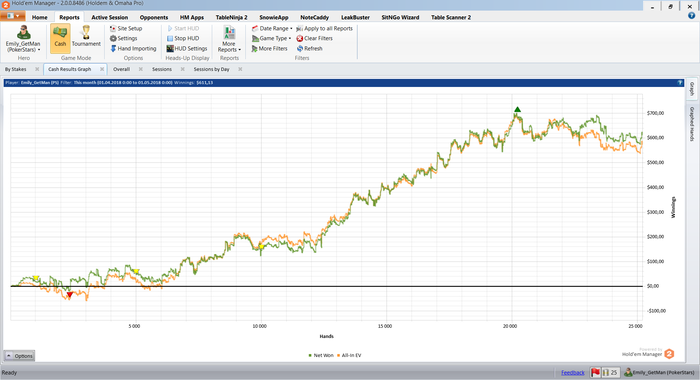Viewport: 700px width, 380px height.
Task: Click the Feedback link
Action: click(573, 372)
